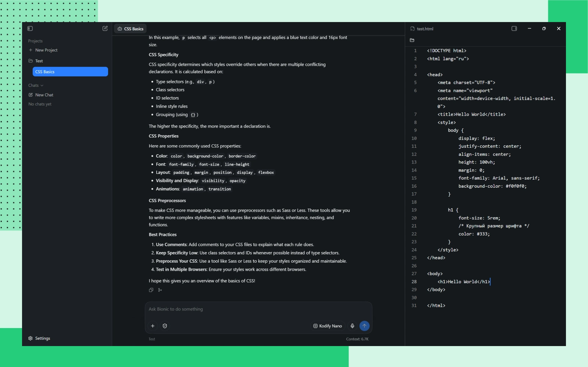Viewport: 588px width, 367px height.
Task: Copy the response with copy icon
Action: coord(151,290)
